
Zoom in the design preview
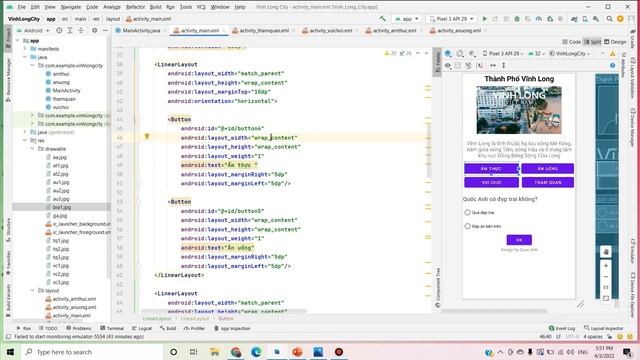(x=606, y=266)
